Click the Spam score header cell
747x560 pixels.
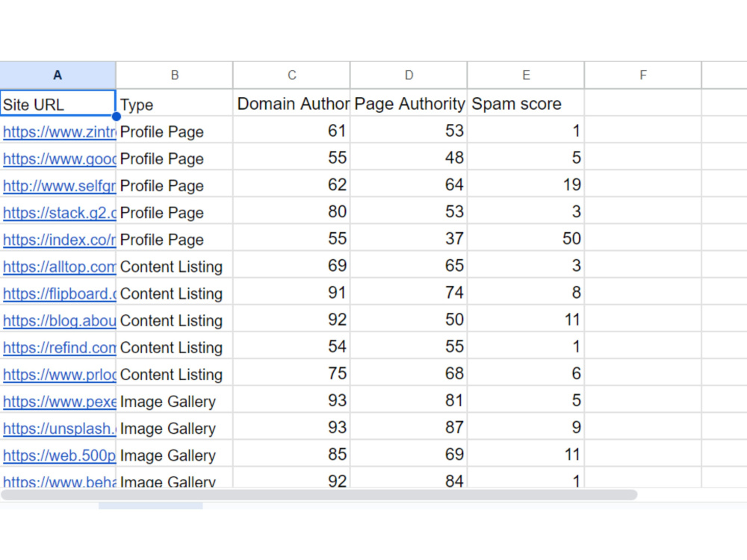click(x=526, y=103)
